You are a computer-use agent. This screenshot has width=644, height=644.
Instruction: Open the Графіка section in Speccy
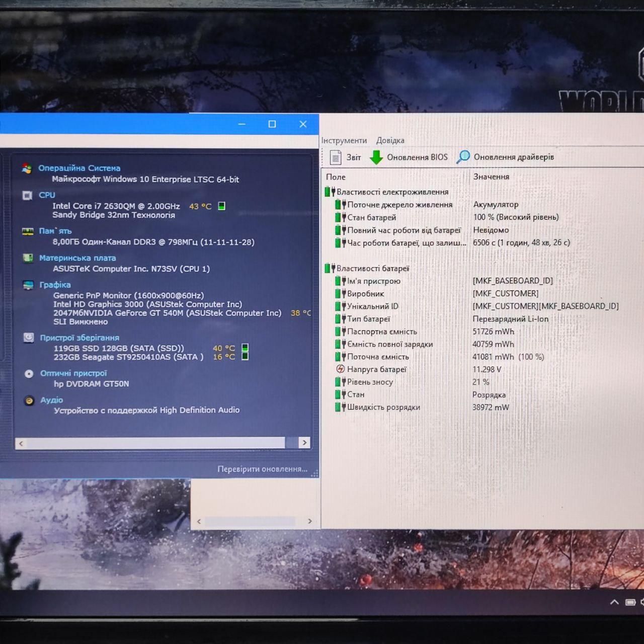pyautogui.click(x=55, y=285)
